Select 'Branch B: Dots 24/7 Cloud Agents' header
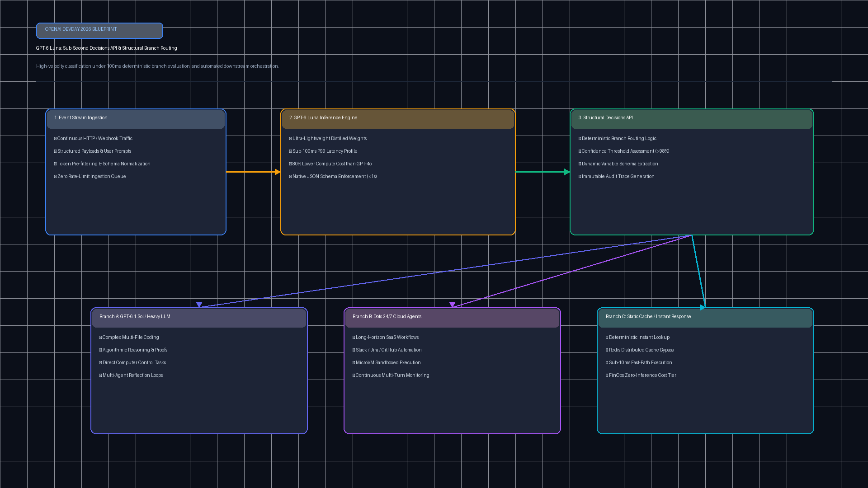 coord(452,318)
